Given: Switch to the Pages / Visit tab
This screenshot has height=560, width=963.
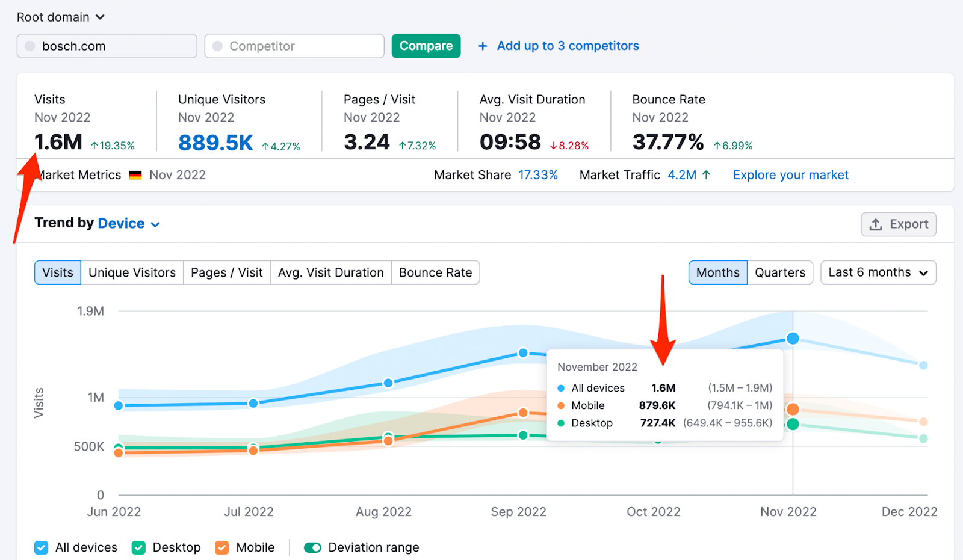Looking at the screenshot, I should pyautogui.click(x=227, y=272).
